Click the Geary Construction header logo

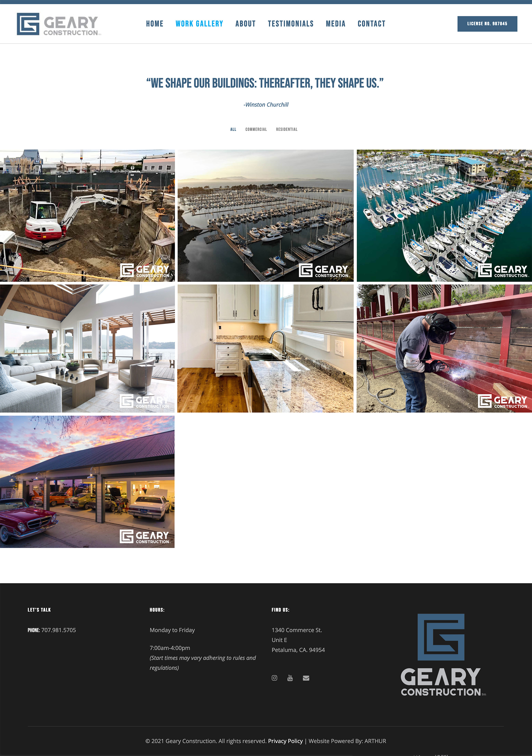tap(59, 24)
